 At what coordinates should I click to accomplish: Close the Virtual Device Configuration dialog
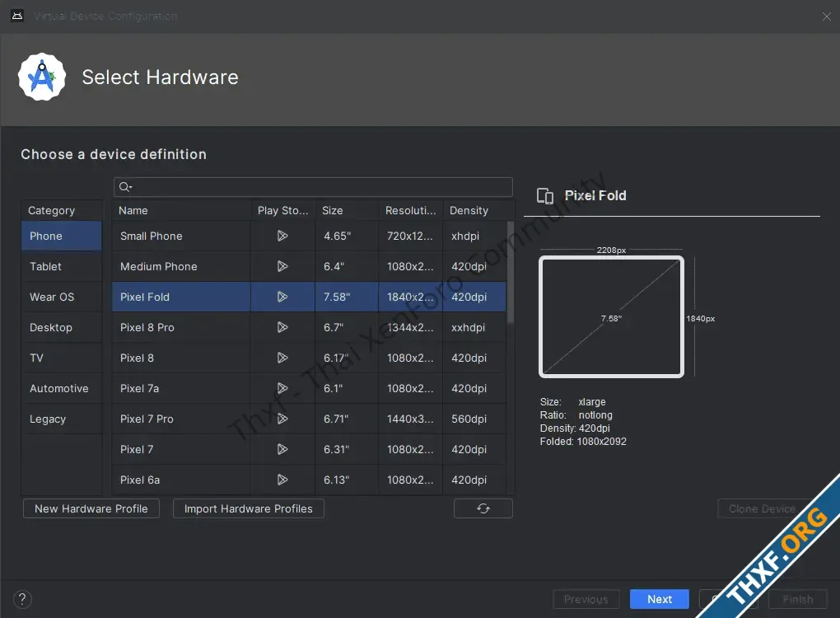pyautogui.click(x=826, y=16)
